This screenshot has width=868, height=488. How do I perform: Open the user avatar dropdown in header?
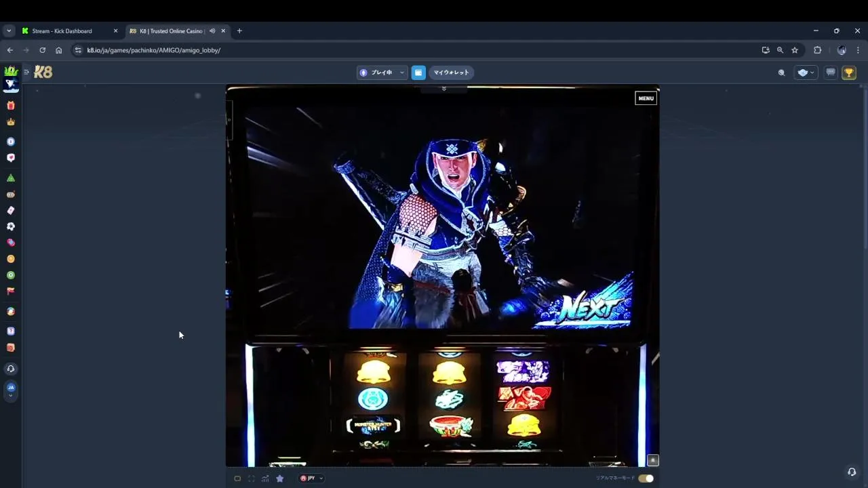pos(806,73)
